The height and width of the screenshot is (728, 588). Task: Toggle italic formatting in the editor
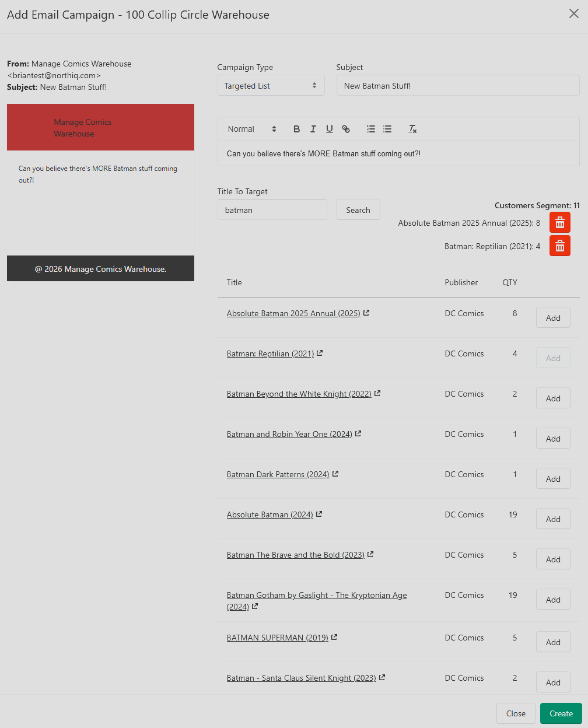click(313, 129)
